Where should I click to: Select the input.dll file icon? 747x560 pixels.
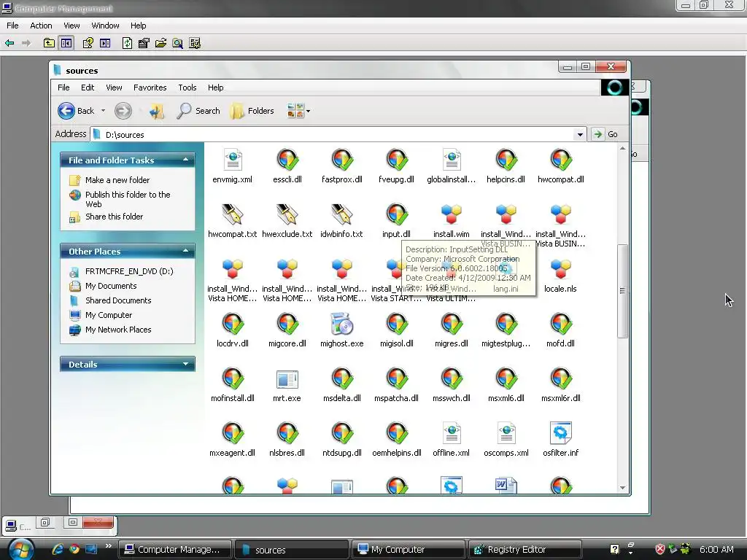(x=396, y=215)
